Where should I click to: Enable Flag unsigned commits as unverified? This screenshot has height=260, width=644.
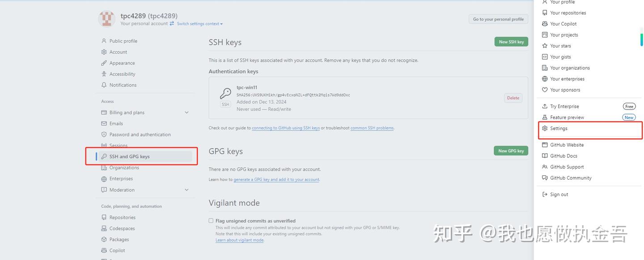point(211,220)
